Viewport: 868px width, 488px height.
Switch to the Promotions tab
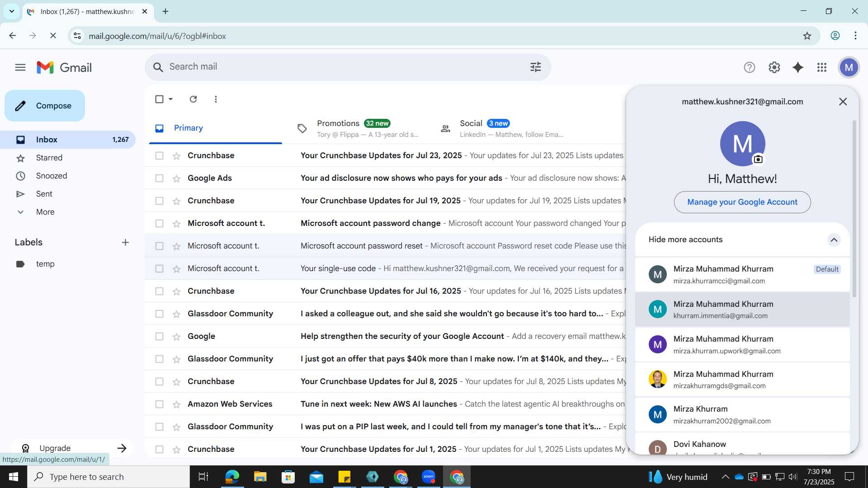(x=359, y=128)
